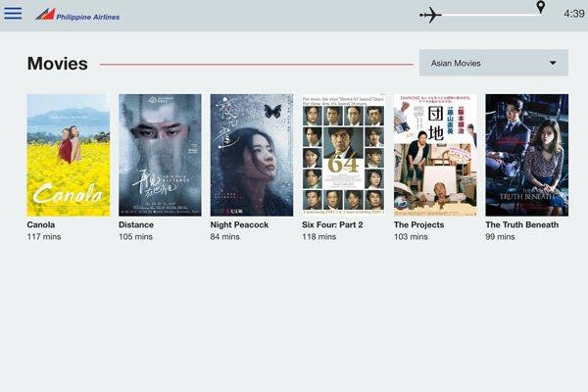Image resolution: width=588 pixels, height=392 pixels.
Task: Click the destination pin marker
Action: 540,7
